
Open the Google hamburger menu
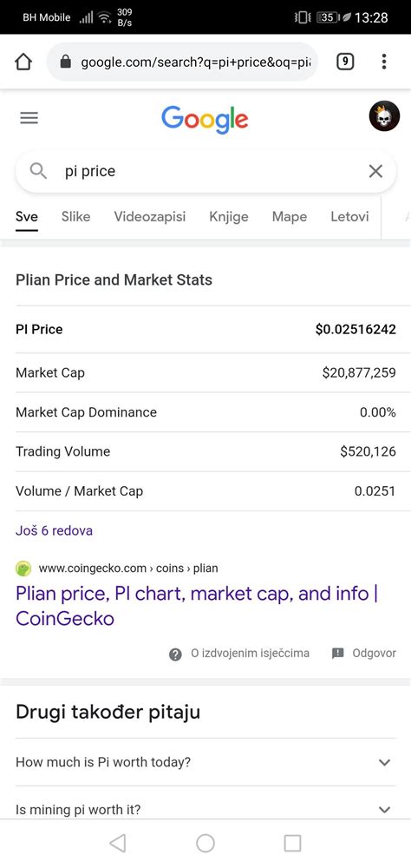pos(29,118)
